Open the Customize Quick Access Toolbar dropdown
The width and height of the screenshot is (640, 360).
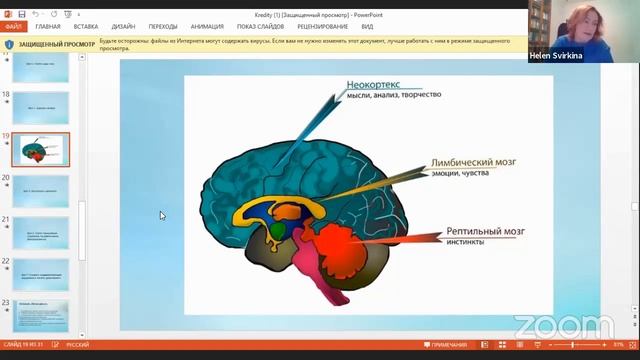(79, 15)
